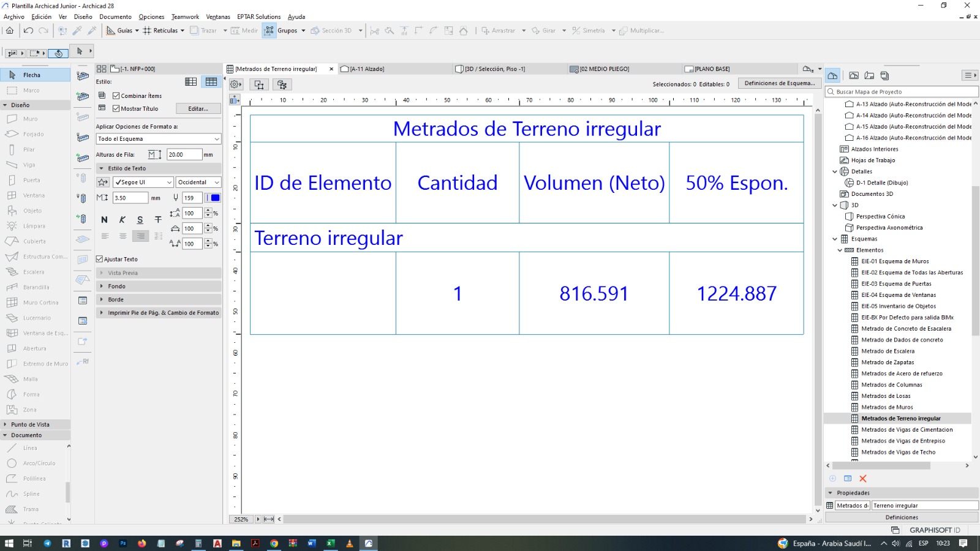Open the schedule settings gear button
This screenshot has height=551, width=980.
click(236, 84)
